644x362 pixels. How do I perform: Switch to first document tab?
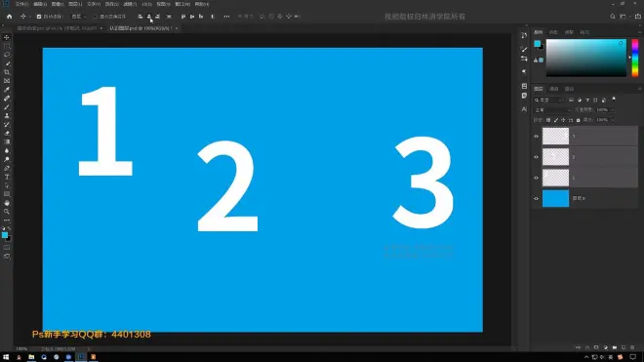(57, 28)
